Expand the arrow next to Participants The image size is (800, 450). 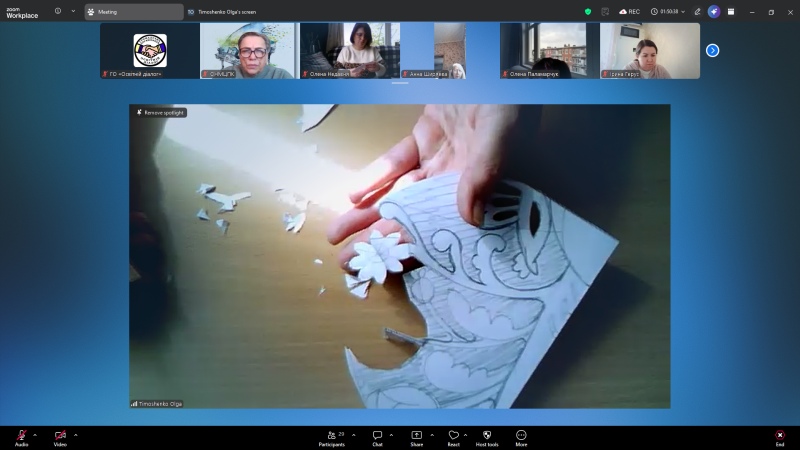pyautogui.click(x=352, y=435)
